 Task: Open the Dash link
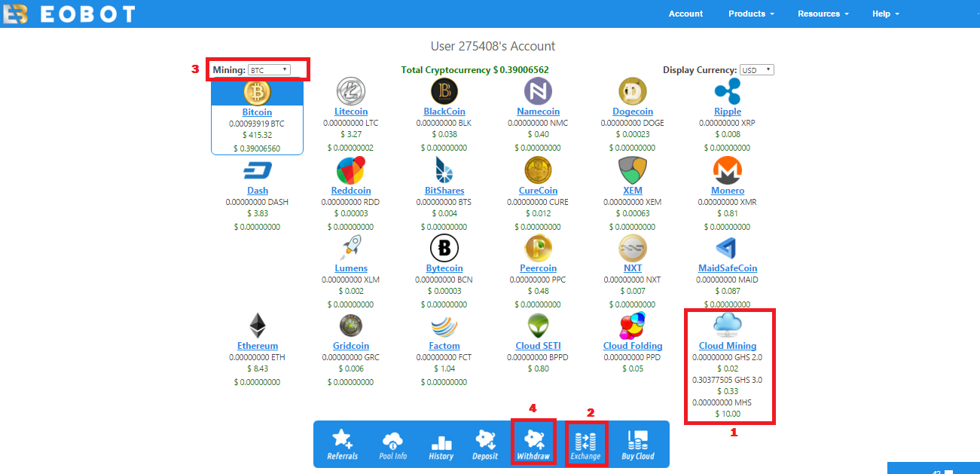pos(258,191)
